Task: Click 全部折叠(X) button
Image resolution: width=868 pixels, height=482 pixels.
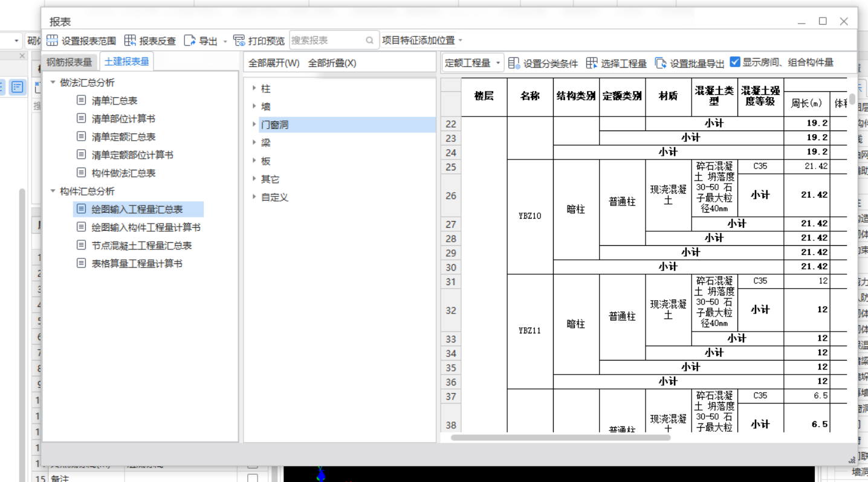Action: pyautogui.click(x=332, y=63)
